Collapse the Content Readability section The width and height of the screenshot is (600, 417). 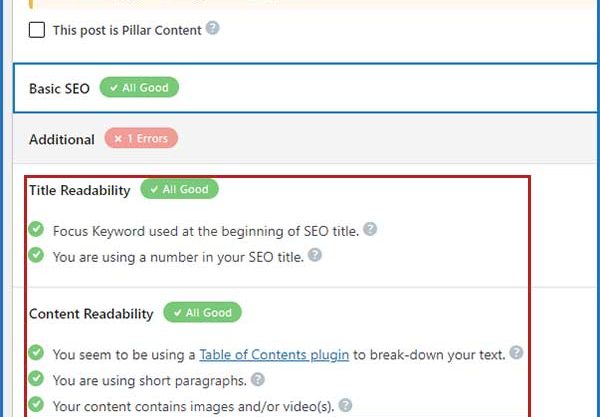91,314
